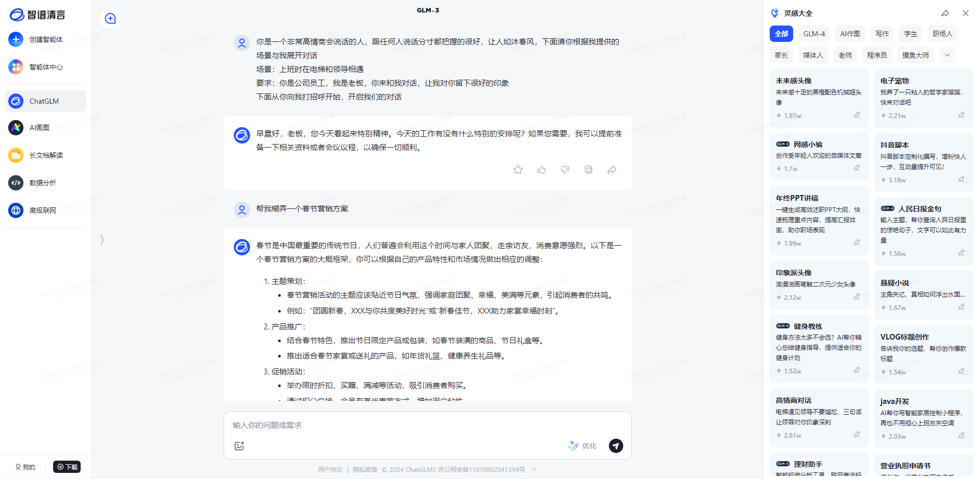The width and height of the screenshot is (980, 479).
Task: Click the 智谱清言 logo
Action: (x=37, y=15)
